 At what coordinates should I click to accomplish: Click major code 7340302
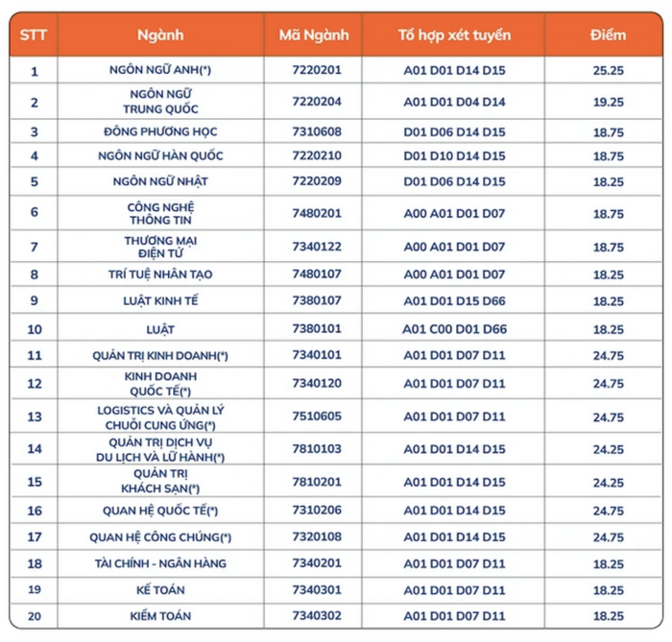point(317,615)
